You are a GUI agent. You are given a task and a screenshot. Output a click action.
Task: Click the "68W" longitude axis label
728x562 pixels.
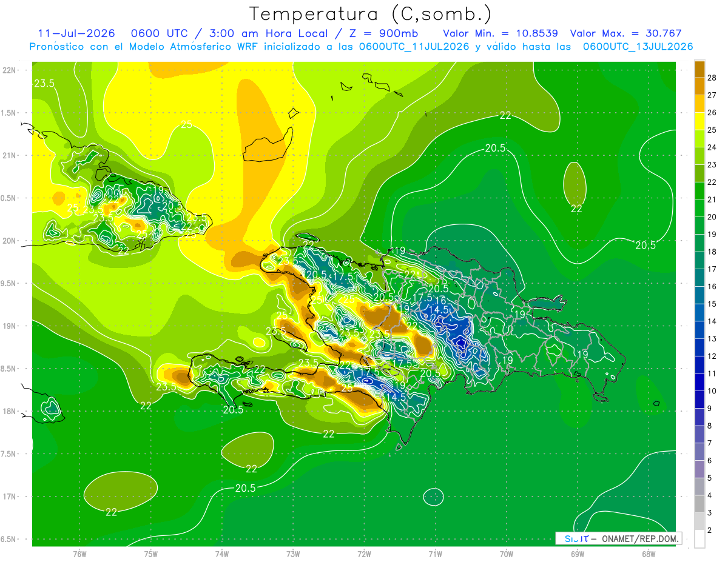tap(649, 554)
